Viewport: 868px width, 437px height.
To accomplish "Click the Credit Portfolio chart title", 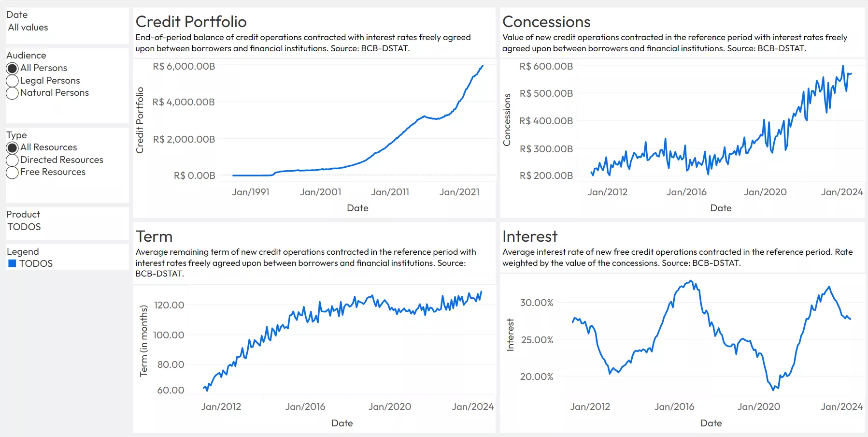I will (x=190, y=22).
